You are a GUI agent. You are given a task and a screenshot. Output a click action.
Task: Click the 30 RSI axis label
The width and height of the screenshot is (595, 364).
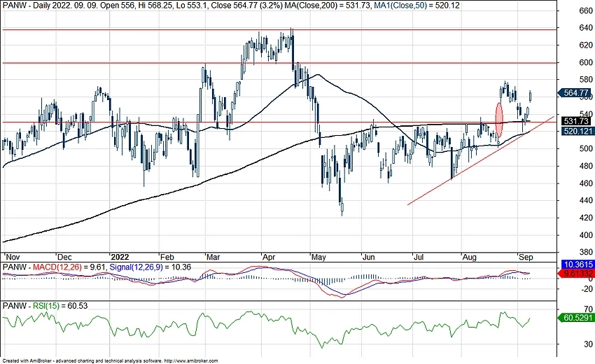588,344
